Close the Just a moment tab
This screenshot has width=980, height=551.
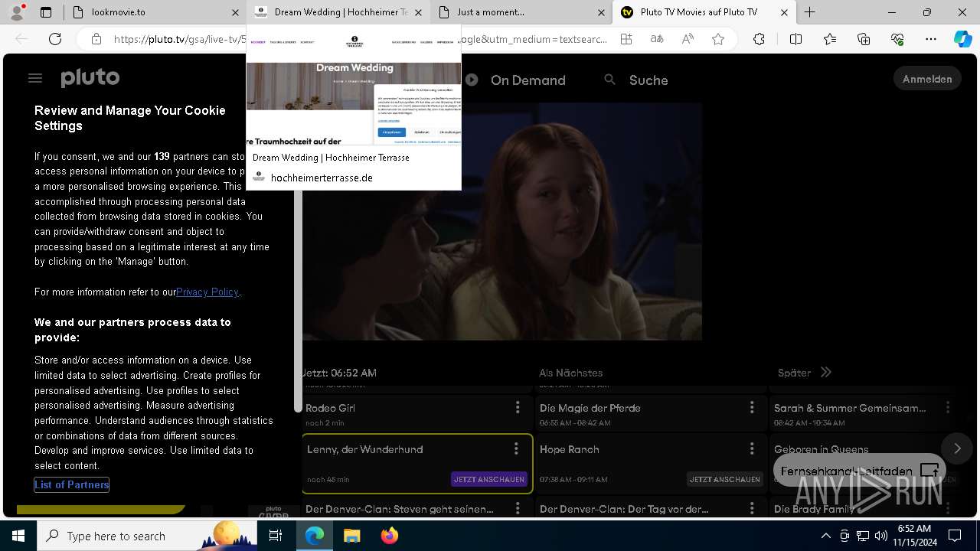[x=602, y=12]
